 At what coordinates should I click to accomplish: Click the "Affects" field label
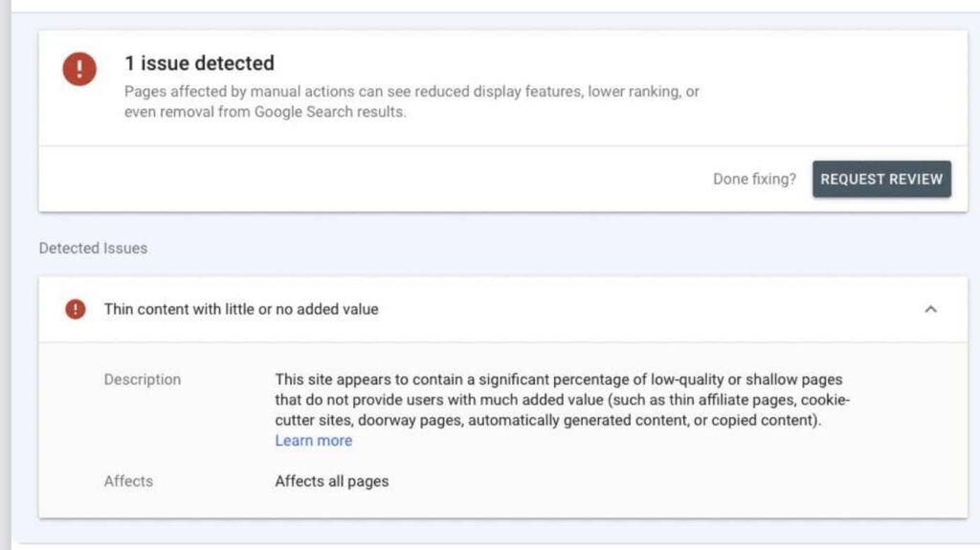(x=128, y=481)
